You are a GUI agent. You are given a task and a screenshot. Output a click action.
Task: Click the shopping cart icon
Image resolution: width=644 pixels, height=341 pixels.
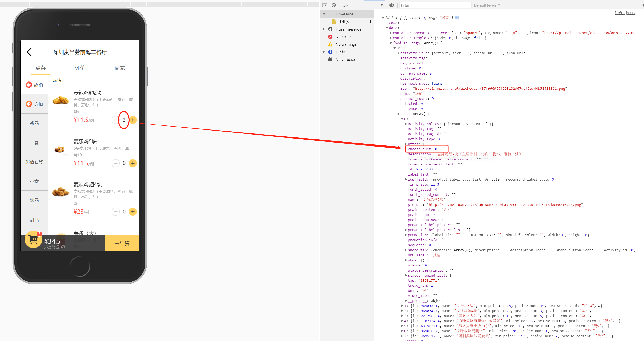[x=33, y=240]
